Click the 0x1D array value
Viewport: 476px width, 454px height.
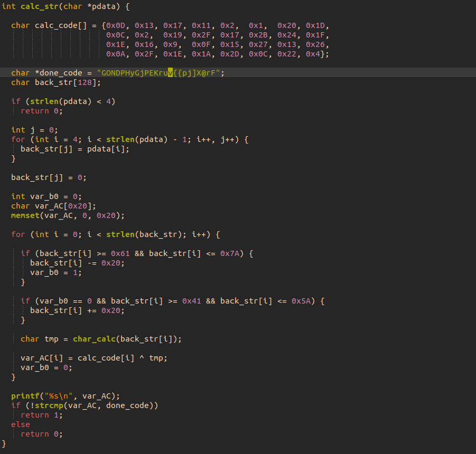pos(315,25)
